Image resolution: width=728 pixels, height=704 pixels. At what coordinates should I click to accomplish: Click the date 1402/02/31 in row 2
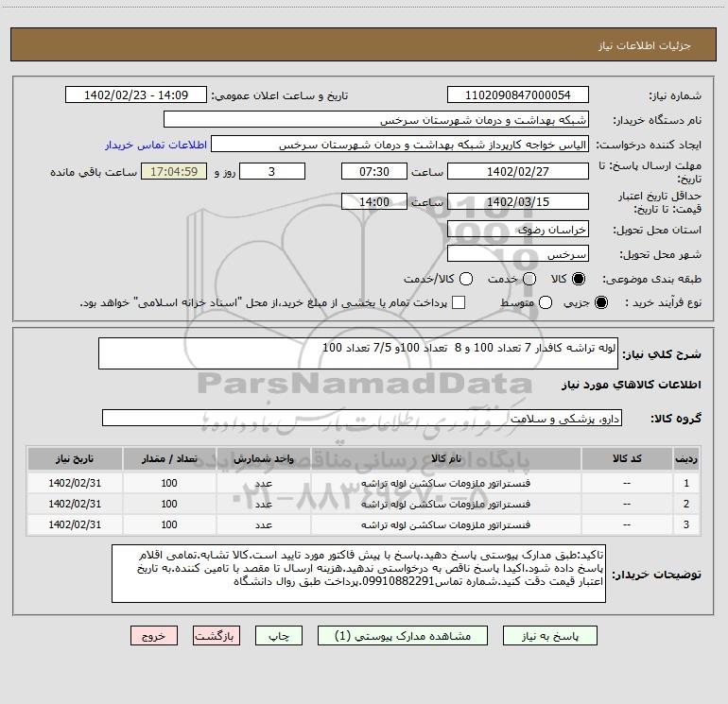click(75, 504)
